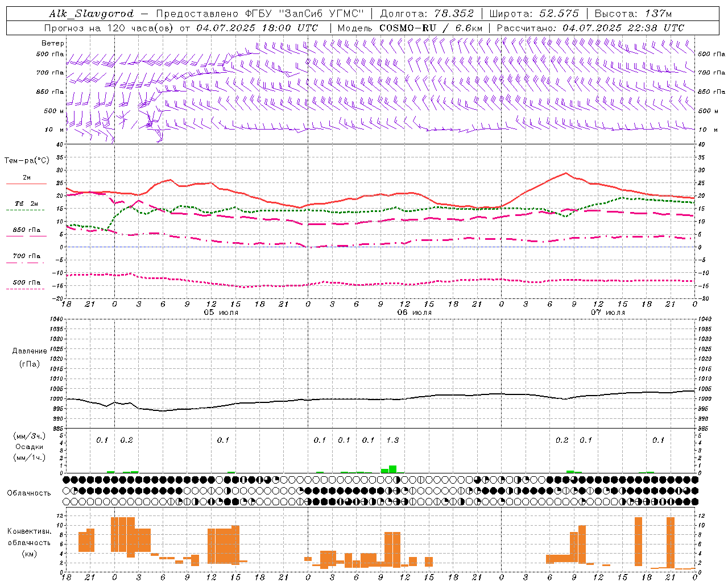Click the Долгота: 78.352 value
Viewport: 728px width, 582px height.
427,14
